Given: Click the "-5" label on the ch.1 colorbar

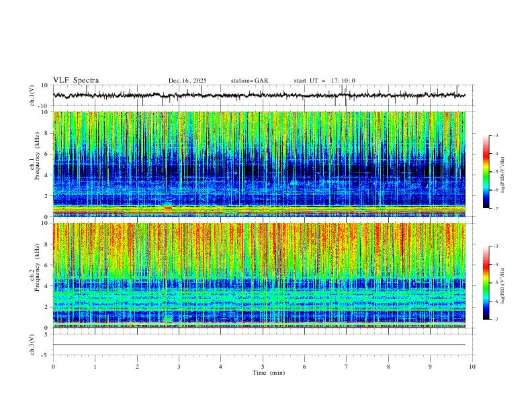Looking at the screenshot, I should coord(496,172).
